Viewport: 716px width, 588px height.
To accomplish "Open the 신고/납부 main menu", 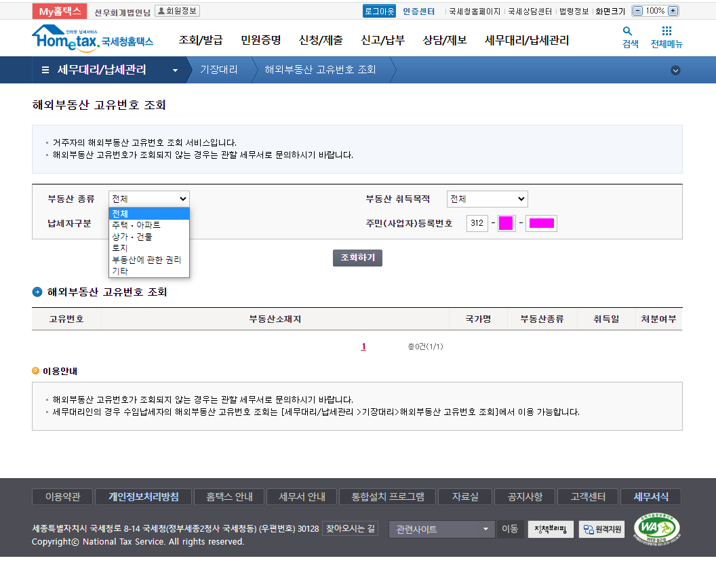I will pos(383,40).
